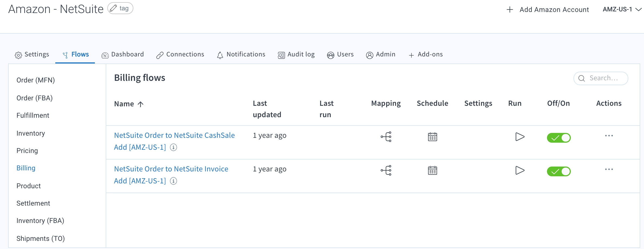
Task: Click Add Amazon Account
Action: click(x=548, y=9)
